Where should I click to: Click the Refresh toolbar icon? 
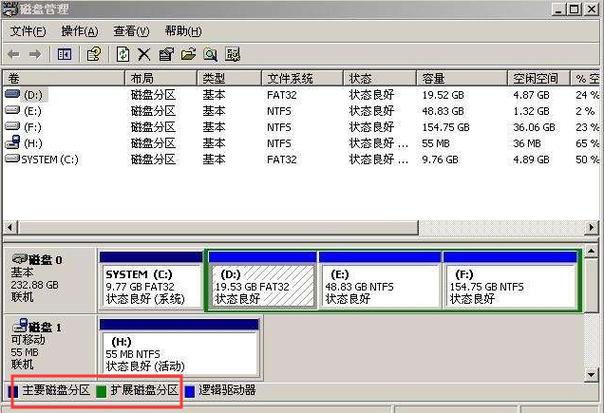click(122, 55)
